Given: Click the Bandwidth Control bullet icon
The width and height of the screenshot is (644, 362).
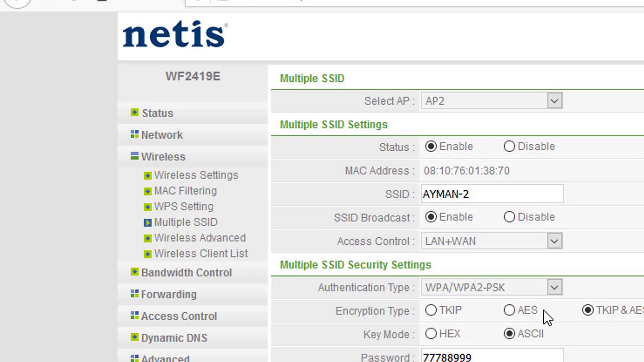Looking at the screenshot, I should (134, 271).
